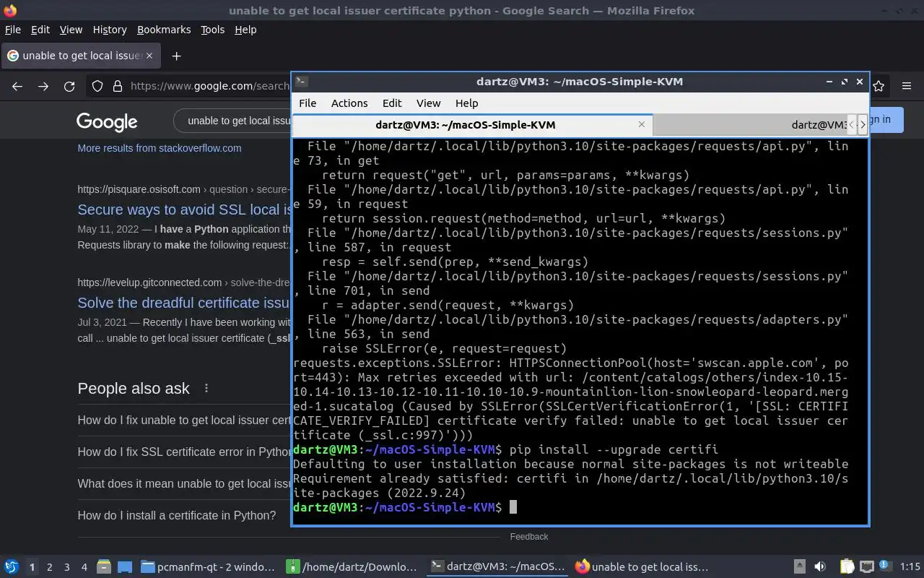Select the second terminal tab dartz@VM
Image resolution: width=924 pixels, height=578 pixels.
pos(749,125)
